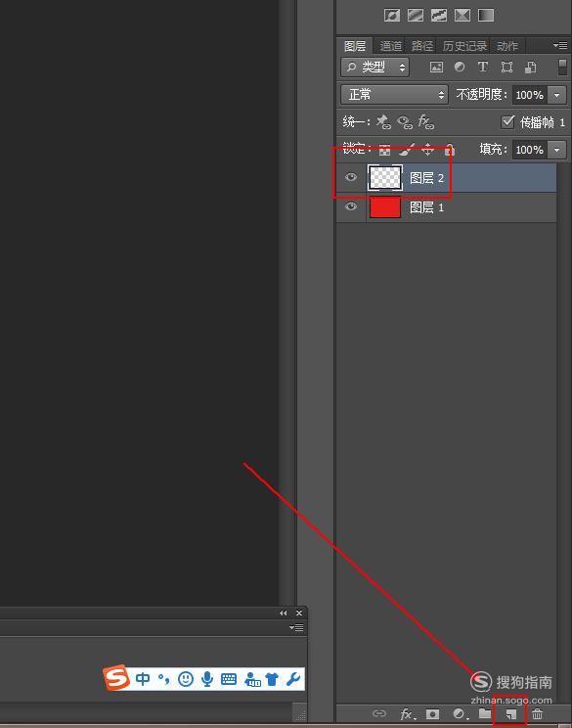Add a Gradient Map adjustment layer
572x728 pixels.
pos(486,16)
